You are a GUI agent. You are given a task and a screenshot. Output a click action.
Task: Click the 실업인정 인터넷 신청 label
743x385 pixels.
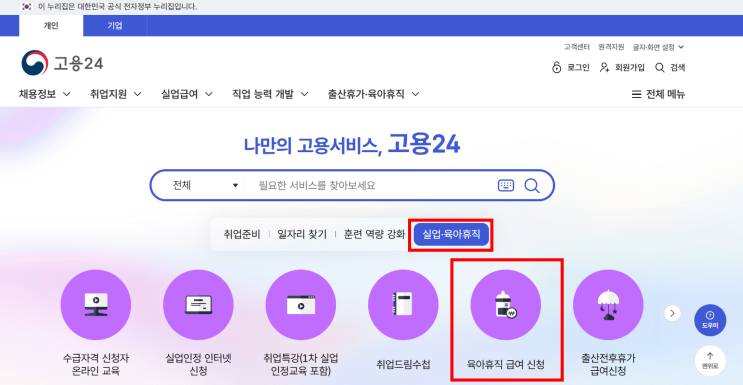coord(199,364)
